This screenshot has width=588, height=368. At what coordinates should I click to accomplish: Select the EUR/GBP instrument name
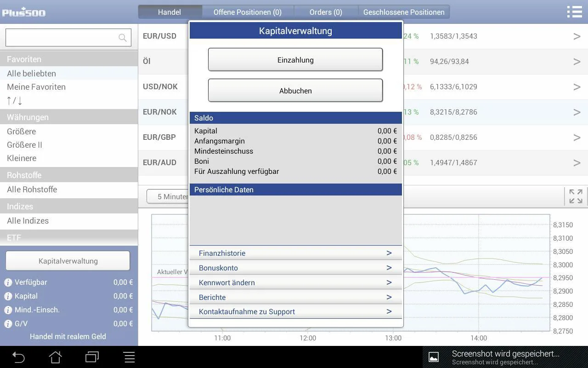159,137
